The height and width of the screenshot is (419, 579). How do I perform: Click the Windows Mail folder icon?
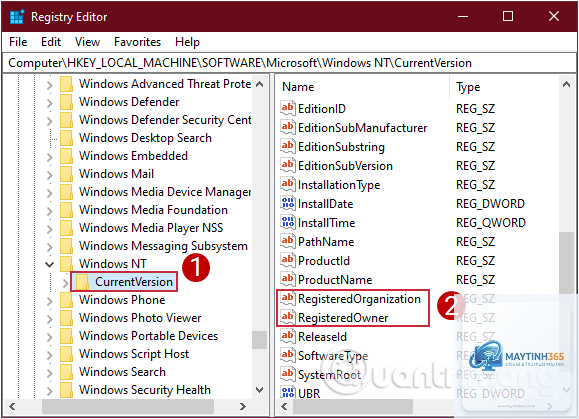coord(66,174)
